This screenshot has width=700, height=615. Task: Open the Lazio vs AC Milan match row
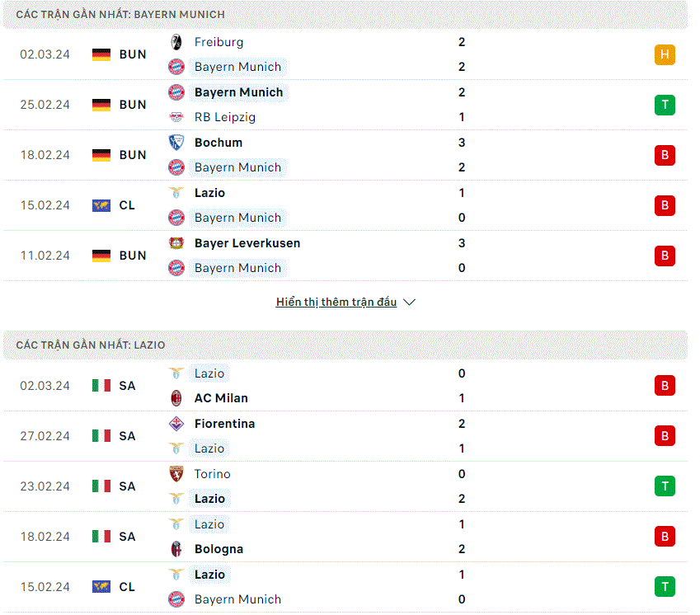(345, 386)
